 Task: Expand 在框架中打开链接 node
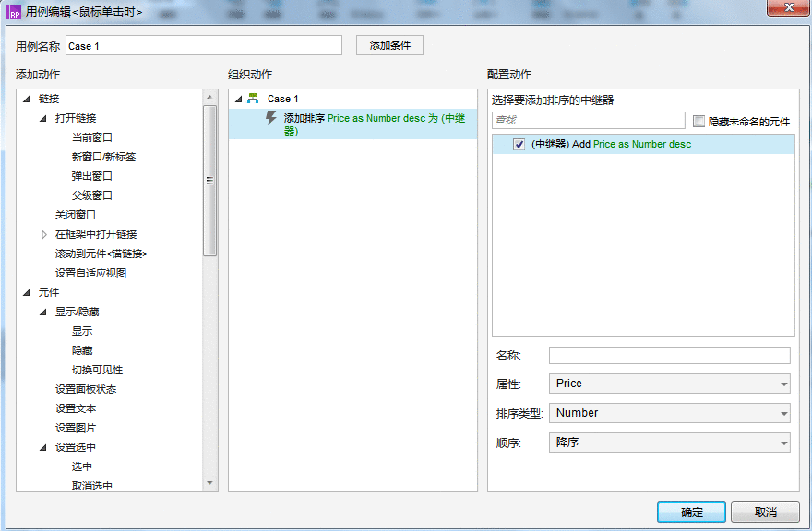coord(44,234)
